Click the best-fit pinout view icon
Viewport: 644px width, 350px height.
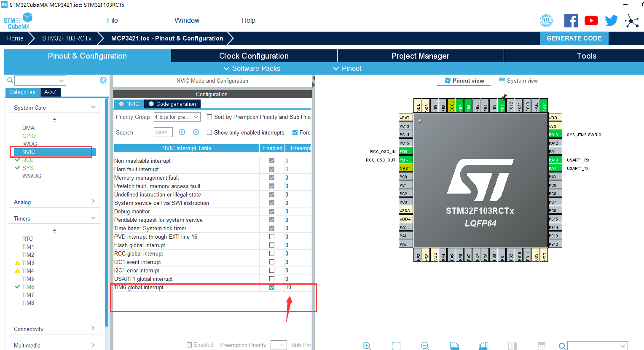(x=396, y=346)
